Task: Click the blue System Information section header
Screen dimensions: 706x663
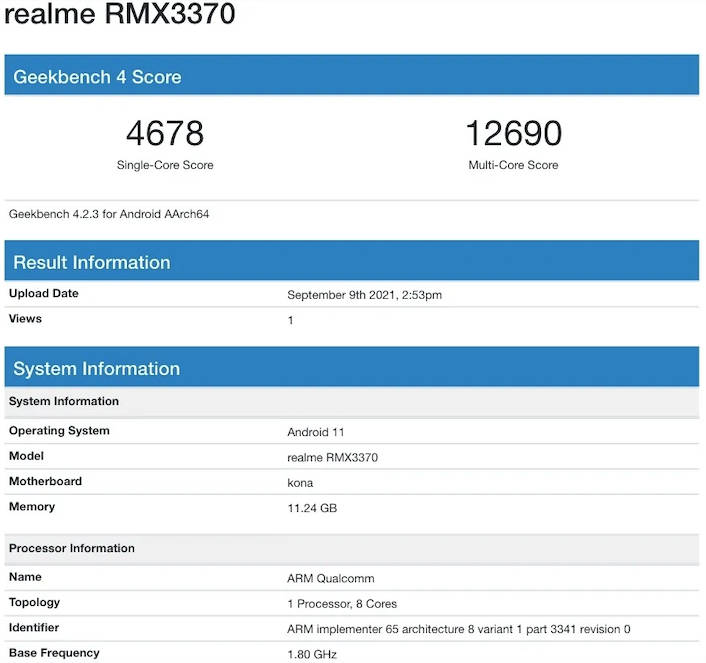Action: (x=96, y=369)
